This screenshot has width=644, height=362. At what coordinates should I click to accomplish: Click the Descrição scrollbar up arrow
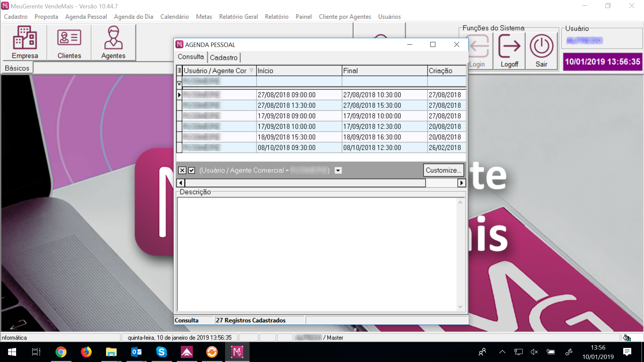click(x=460, y=202)
